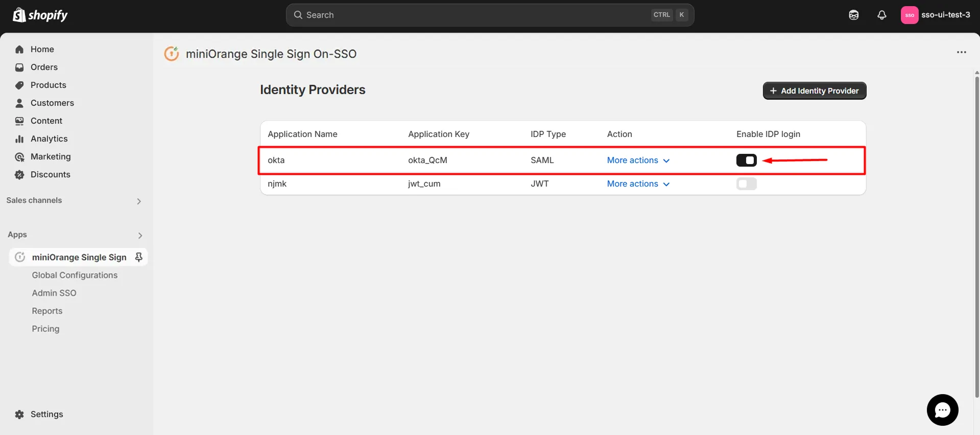Screen dimensions: 980x435
Task: Click the Apps section label
Action: click(x=17, y=235)
